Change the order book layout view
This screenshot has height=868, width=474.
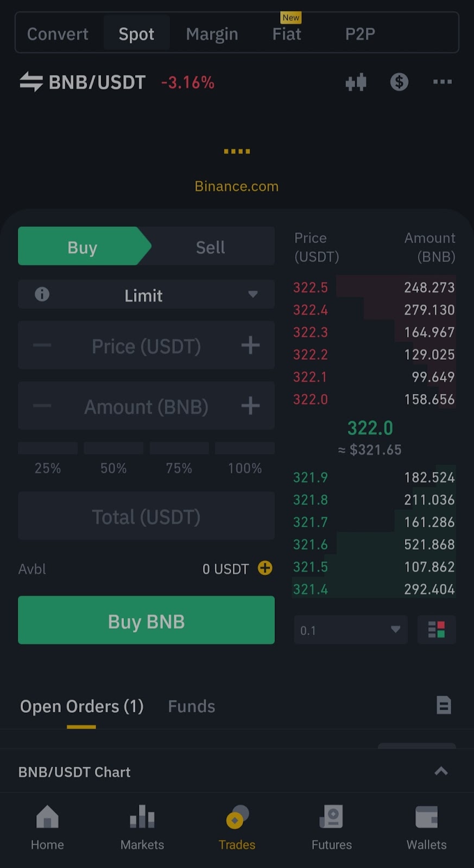(436, 630)
